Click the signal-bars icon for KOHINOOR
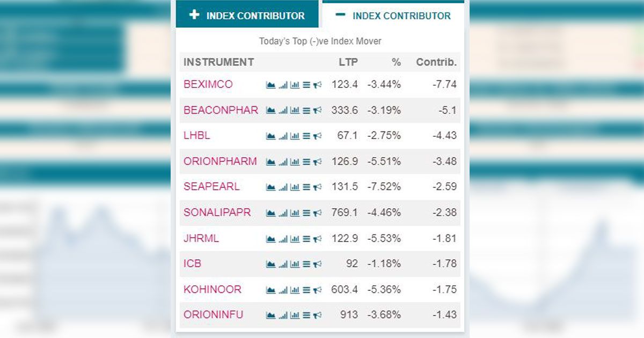644x338 pixels. click(x=283, y=290)
